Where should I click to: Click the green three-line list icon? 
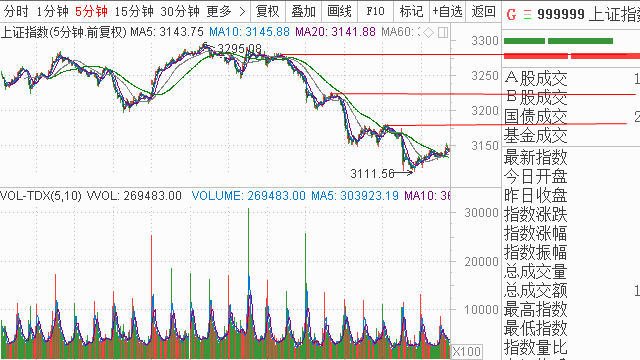(527, 15)
